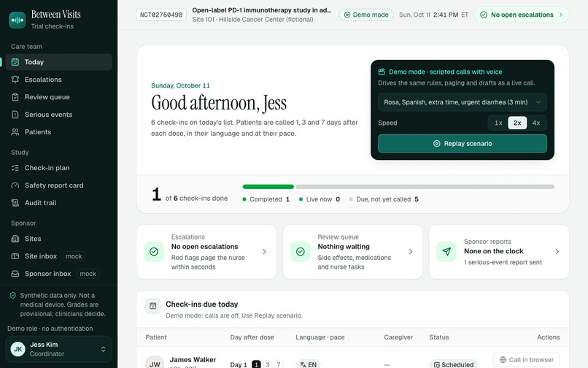The image size is (588, 368).
Task: Open Check-in plan in the sidebar
Action: [58, 168]
